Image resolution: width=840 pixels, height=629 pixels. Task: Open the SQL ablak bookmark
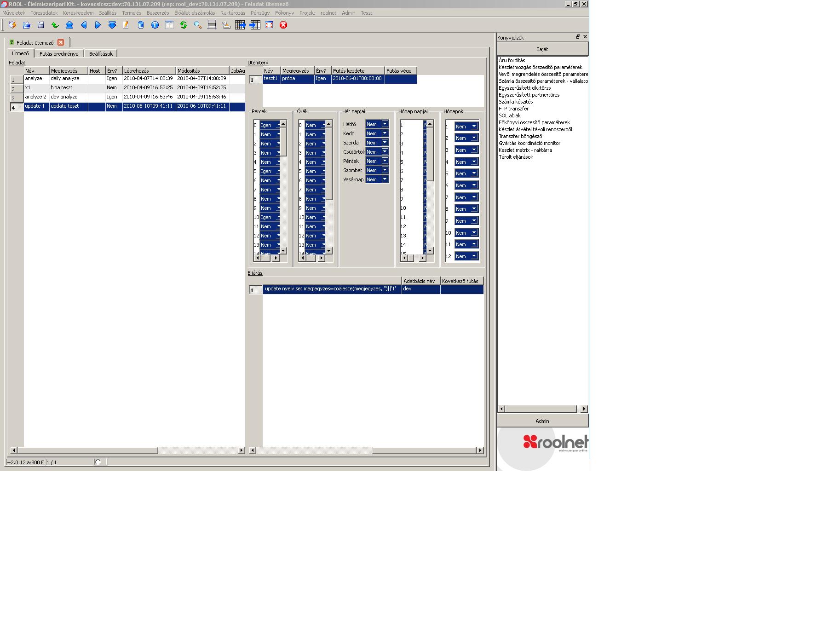coord(509,115)
